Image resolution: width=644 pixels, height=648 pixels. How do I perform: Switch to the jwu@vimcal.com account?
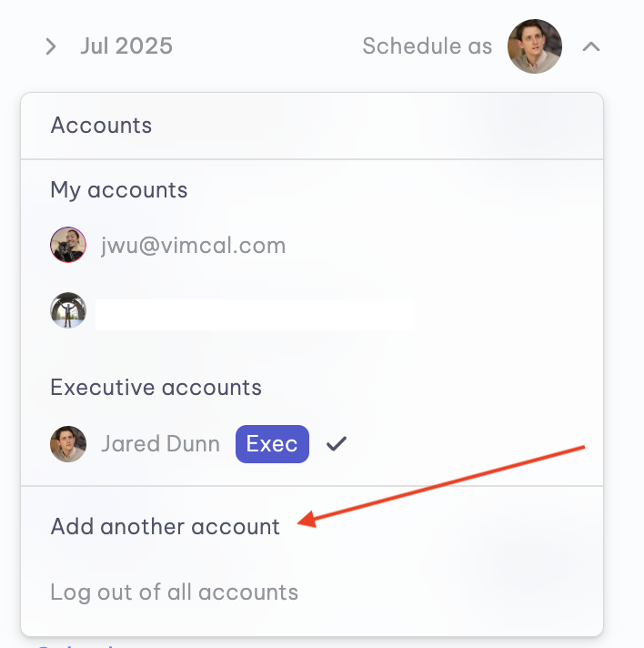click(193, 246)
